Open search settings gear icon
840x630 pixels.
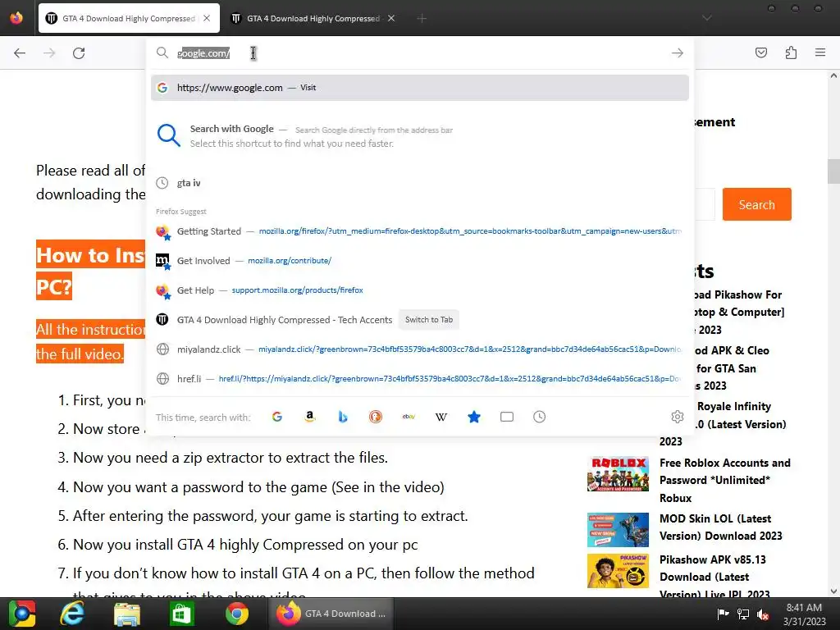click(677, 417)
